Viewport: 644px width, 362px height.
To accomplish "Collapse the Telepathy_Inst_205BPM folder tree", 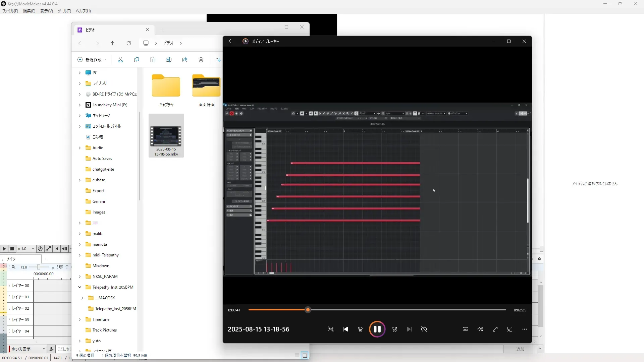I will coord(80,287).
